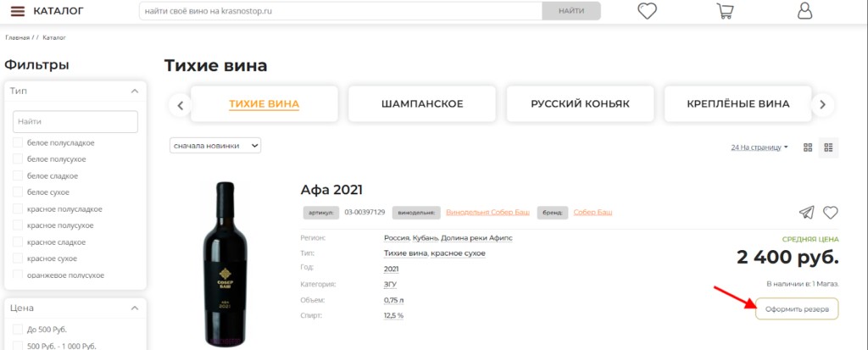Switch to grid view layout icon

pyautogui.click(x=808, y=147)
